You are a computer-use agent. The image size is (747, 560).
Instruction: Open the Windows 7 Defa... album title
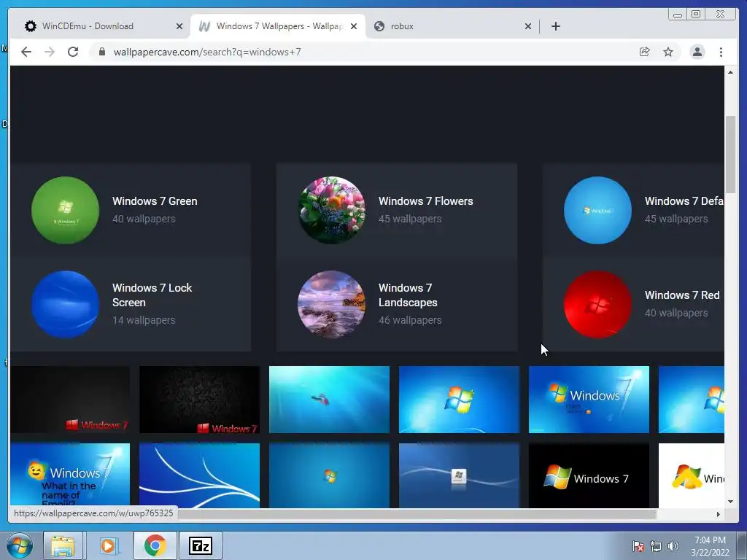pyautogui.click(x=684, y=201)
